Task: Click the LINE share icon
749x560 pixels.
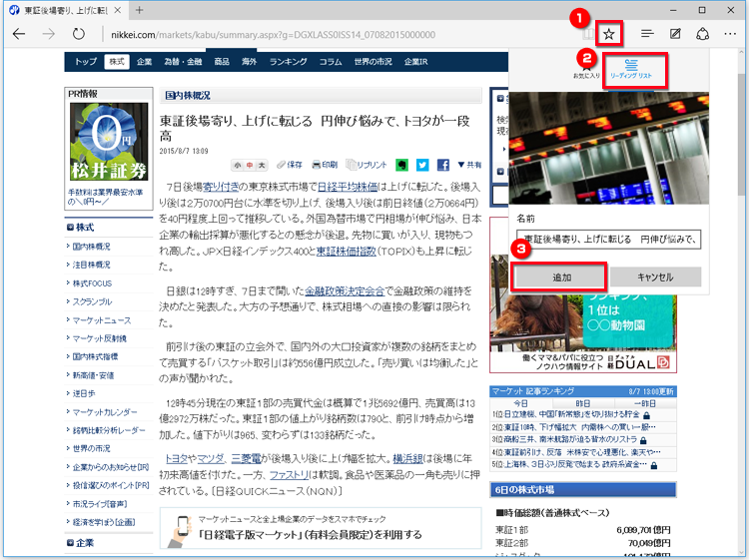Action: [x=401, y=165]
